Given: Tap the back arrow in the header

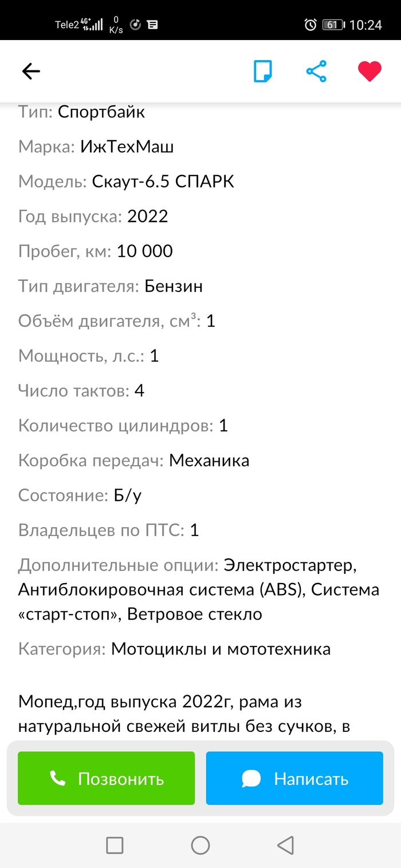Looking at the screenshot, I should (x=31, y=72).
